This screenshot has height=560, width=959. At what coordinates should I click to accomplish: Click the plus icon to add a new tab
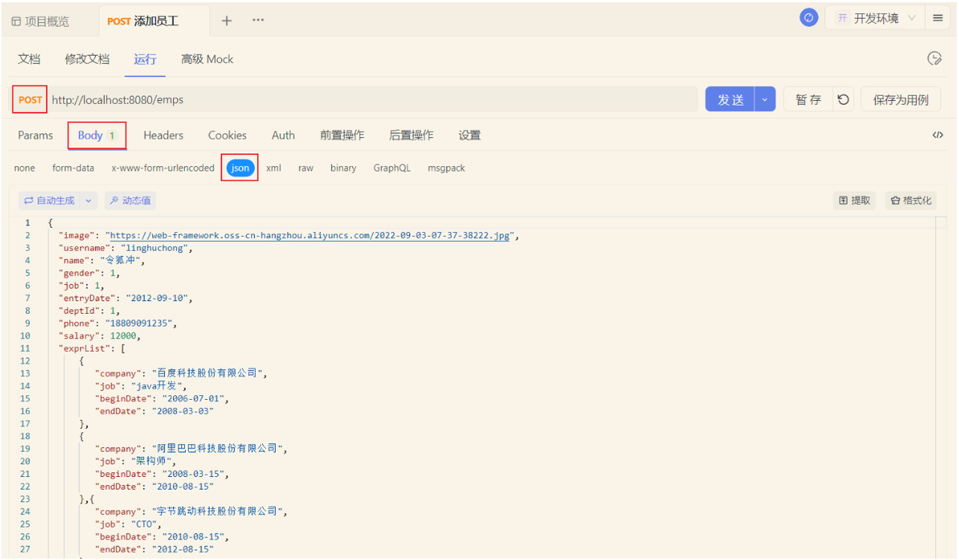click(x=226, y=20)
